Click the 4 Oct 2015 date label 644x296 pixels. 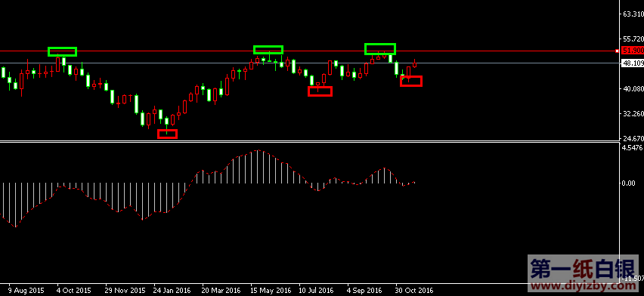coord(74,290)
